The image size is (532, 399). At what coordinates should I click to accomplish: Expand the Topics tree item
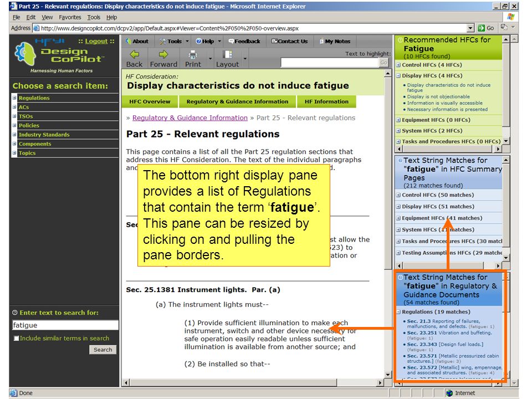(x=14, y=153)
